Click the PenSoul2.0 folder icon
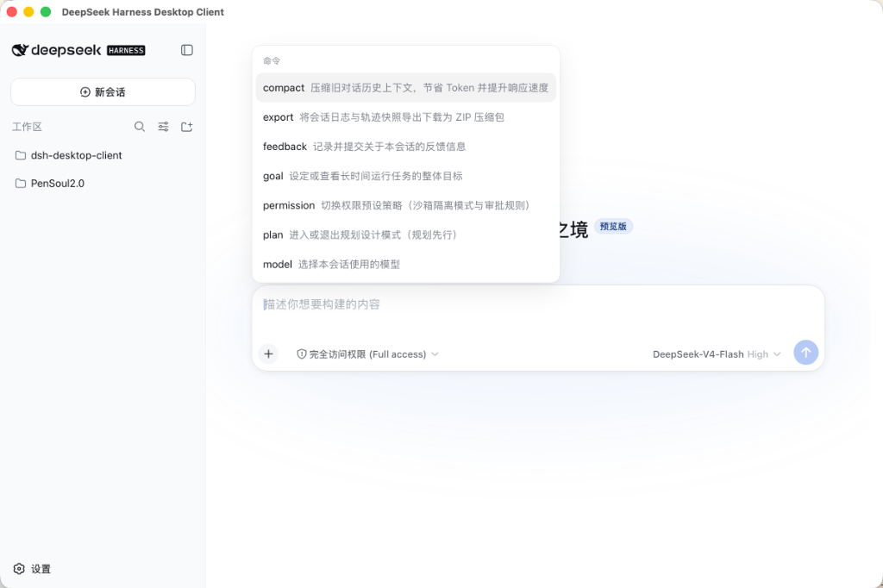883x588 pixels. coord(21,184)
